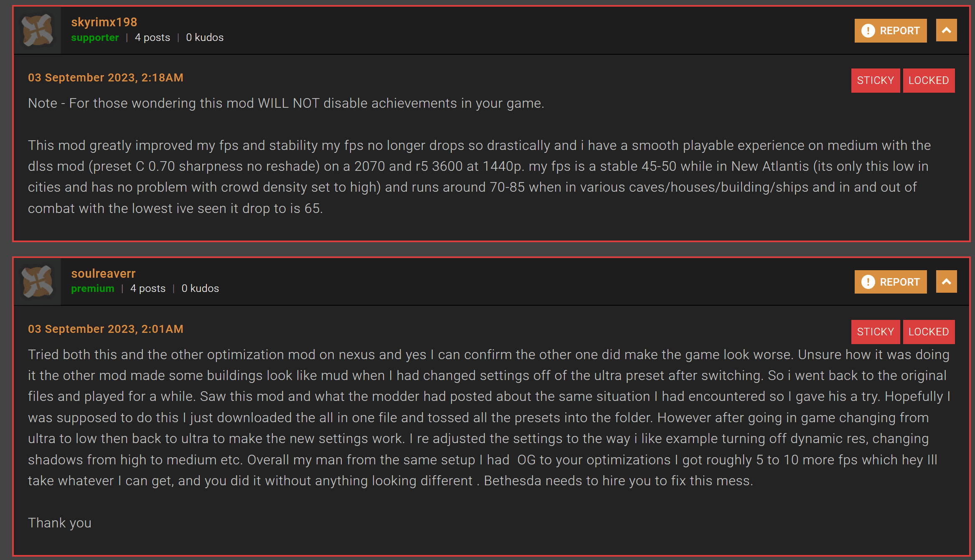Click skyrimx198's avatar image
The width and height of the screenshot is (975, 560).
coord(38,30)
